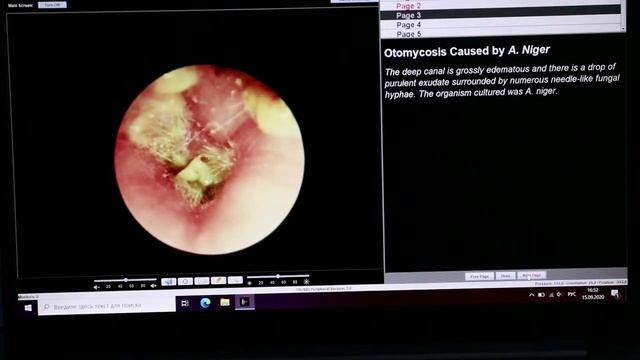Viewport: 640px width, 360px height.
Task: Open the notification center icon
Action: coord(615,293)
